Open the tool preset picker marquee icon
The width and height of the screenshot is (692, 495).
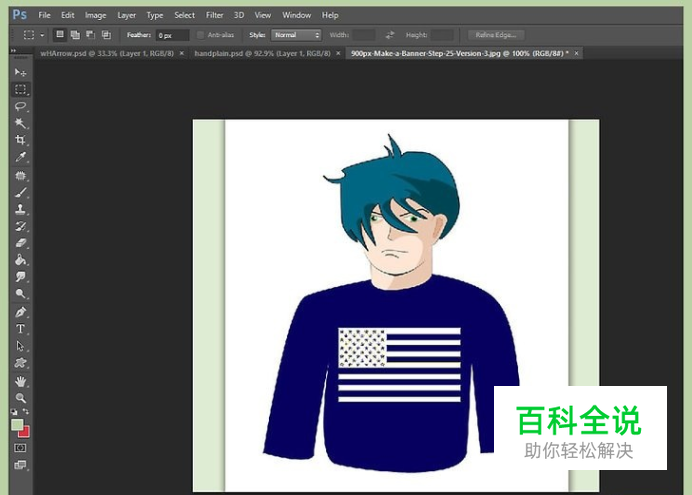29,35
